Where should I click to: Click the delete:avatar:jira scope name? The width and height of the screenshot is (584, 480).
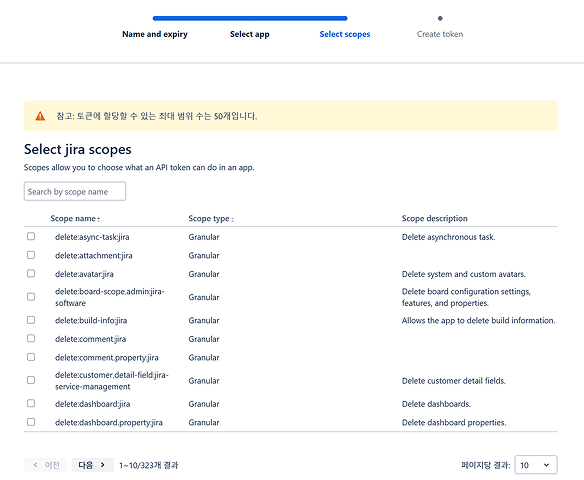click(x=84, y=274)
